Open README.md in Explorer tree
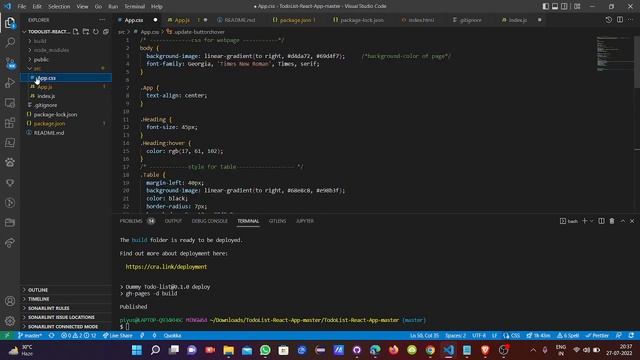Viewport: 640px width, 360px height. pyautogui.click(x=49, y=133)
